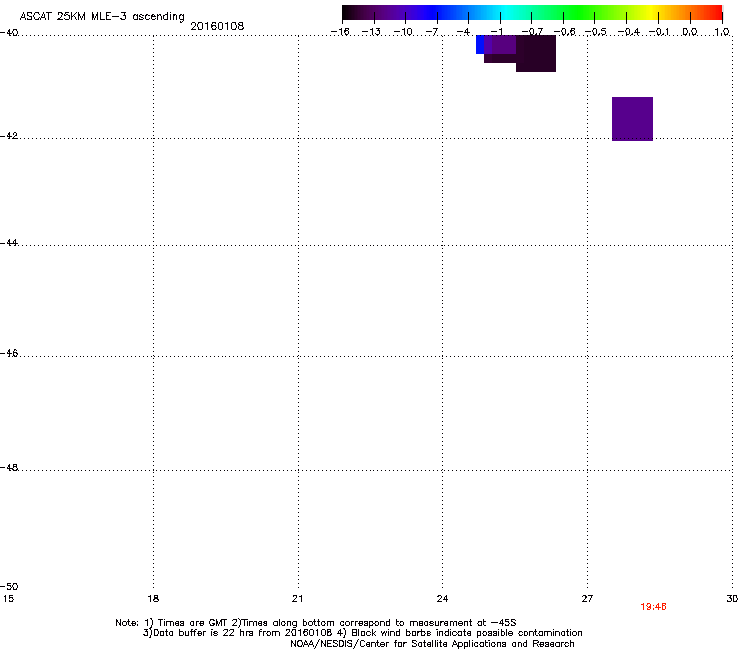Screen dimensions: 740x650
Task: Click the longitude 21 axis label
Action: click(297, 599)
